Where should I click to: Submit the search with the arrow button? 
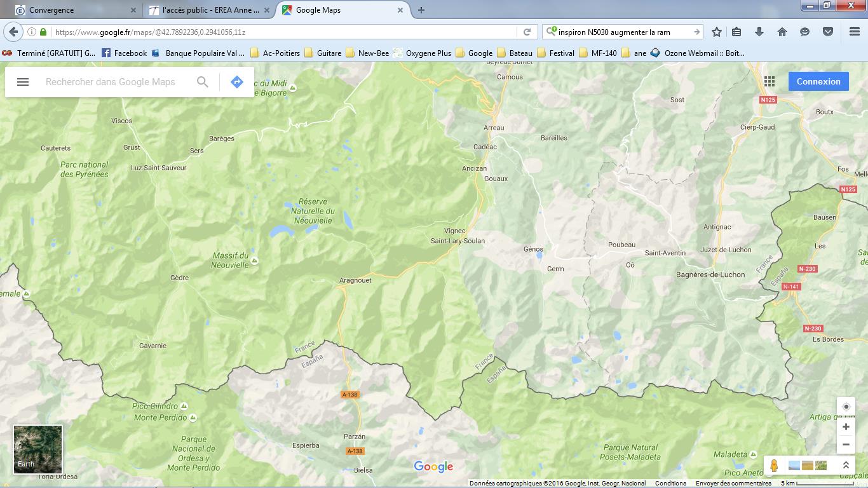(x=696, y=32)
